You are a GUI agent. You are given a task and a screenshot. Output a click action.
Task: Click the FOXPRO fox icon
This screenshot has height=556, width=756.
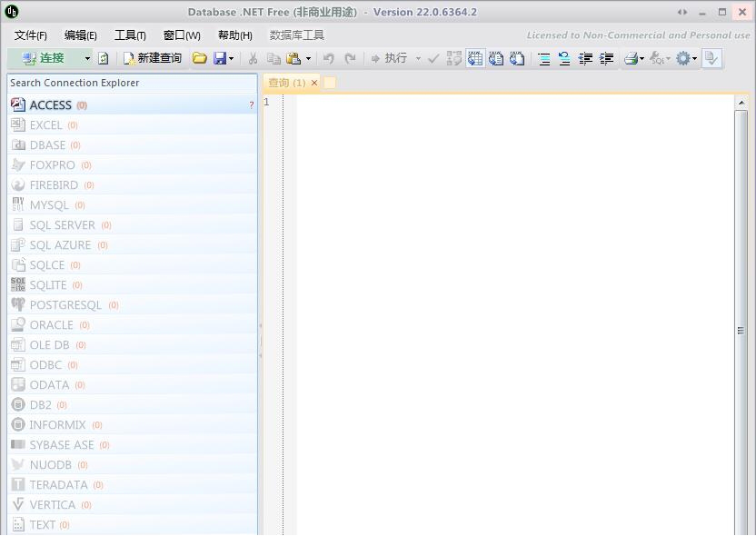tap(18, 165)
